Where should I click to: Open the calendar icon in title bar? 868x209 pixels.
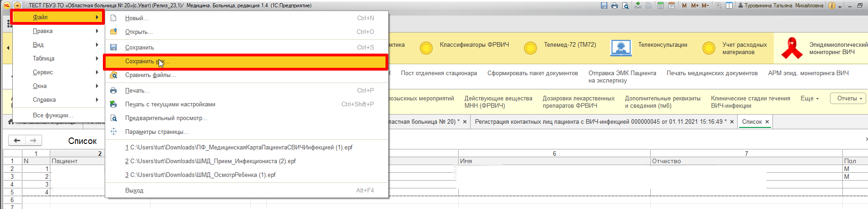(x=671, y=5)
